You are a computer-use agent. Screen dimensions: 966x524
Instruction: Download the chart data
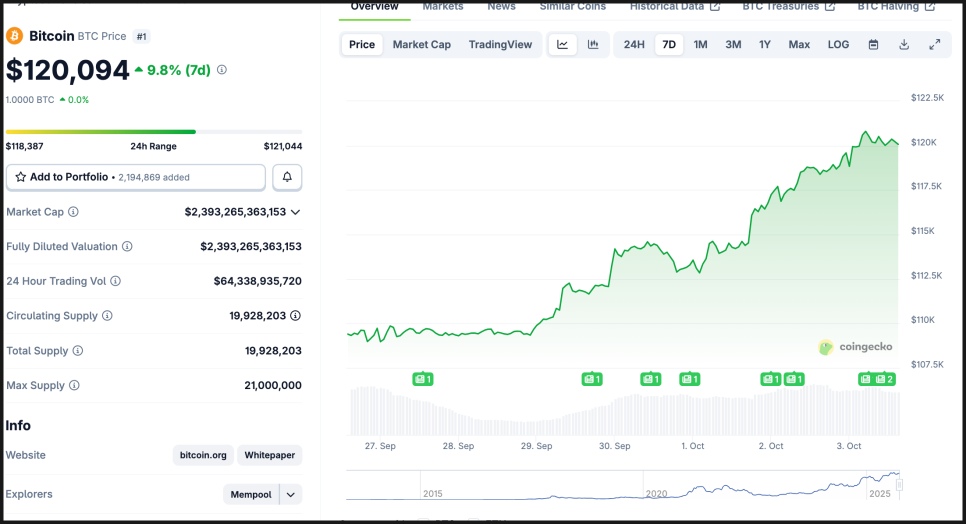click(x=904, y=45)
